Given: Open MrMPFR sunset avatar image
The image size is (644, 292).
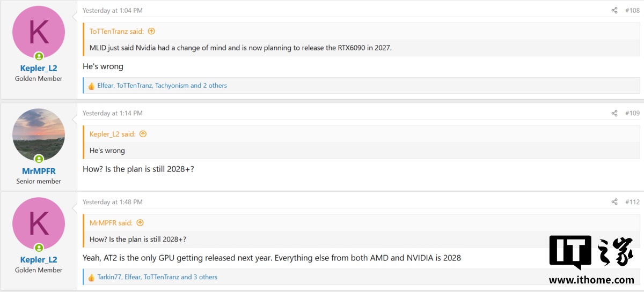Looking at the screenshot, I should tap(39, 134).
